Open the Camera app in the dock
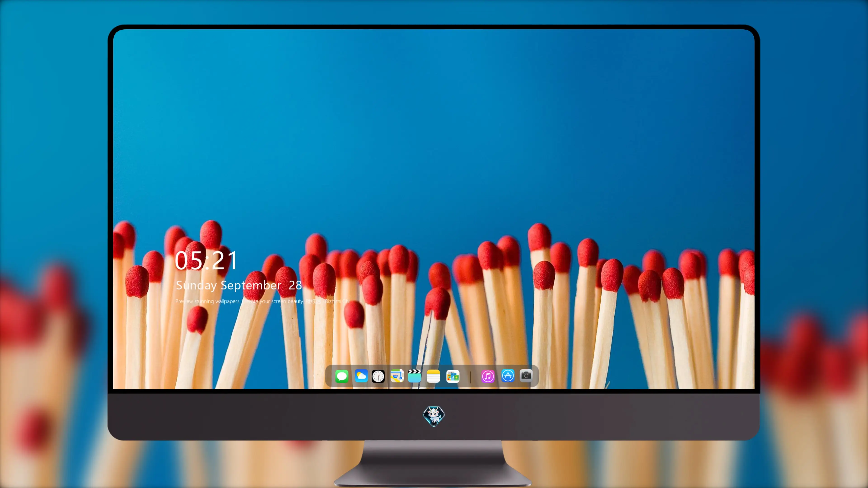This screenshot has width=868, height=488. coord(526,375)
